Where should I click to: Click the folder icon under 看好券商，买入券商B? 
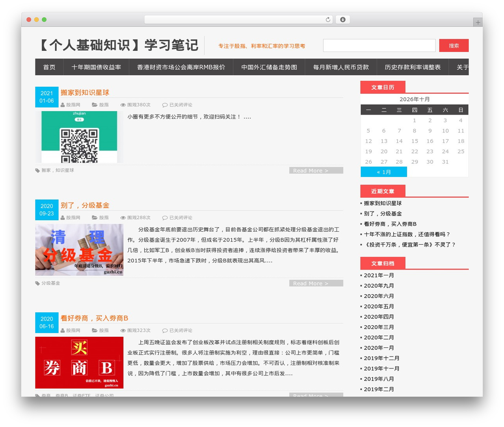(94, 330)
